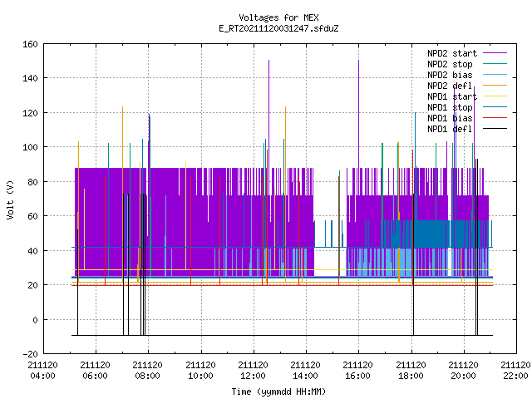Image resolution: width=532 pixels, height=399 pixels.
Task: Click the 08:00 time tick label
Action: 148,377
